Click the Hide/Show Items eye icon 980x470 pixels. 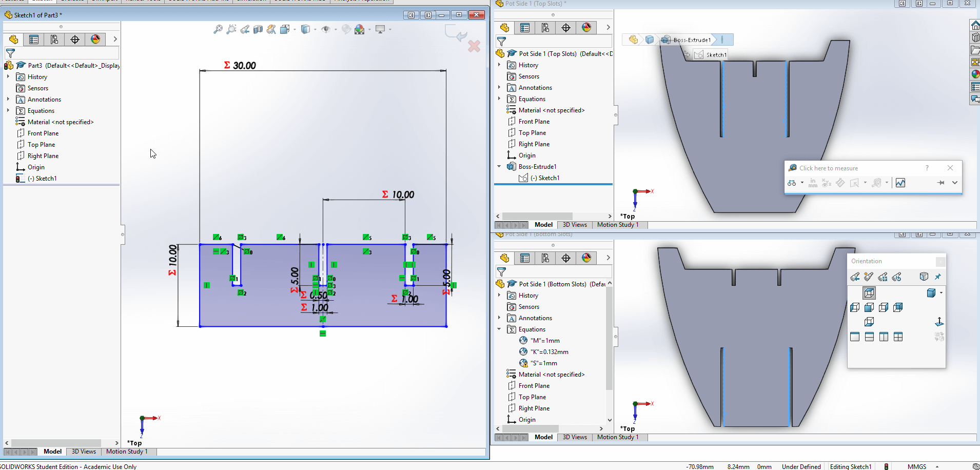click(325, 29)
